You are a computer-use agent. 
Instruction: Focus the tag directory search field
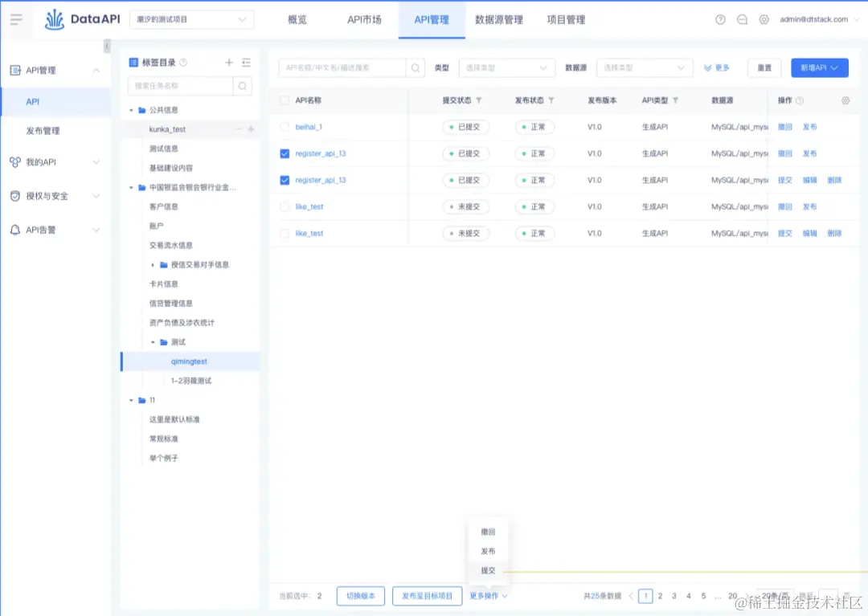coord(181,86)
